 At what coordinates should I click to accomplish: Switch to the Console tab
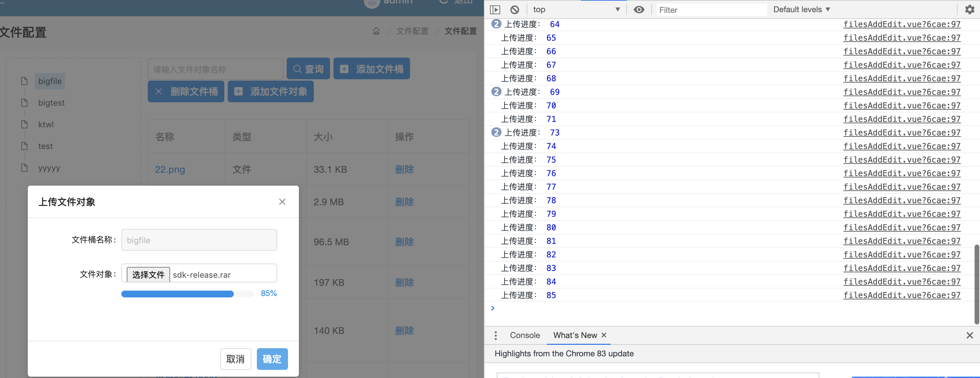pos(525,335)
